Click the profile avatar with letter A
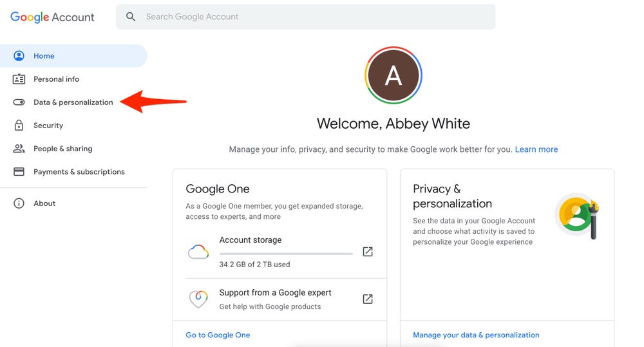The image size is (644, 347). pos(393,76)
